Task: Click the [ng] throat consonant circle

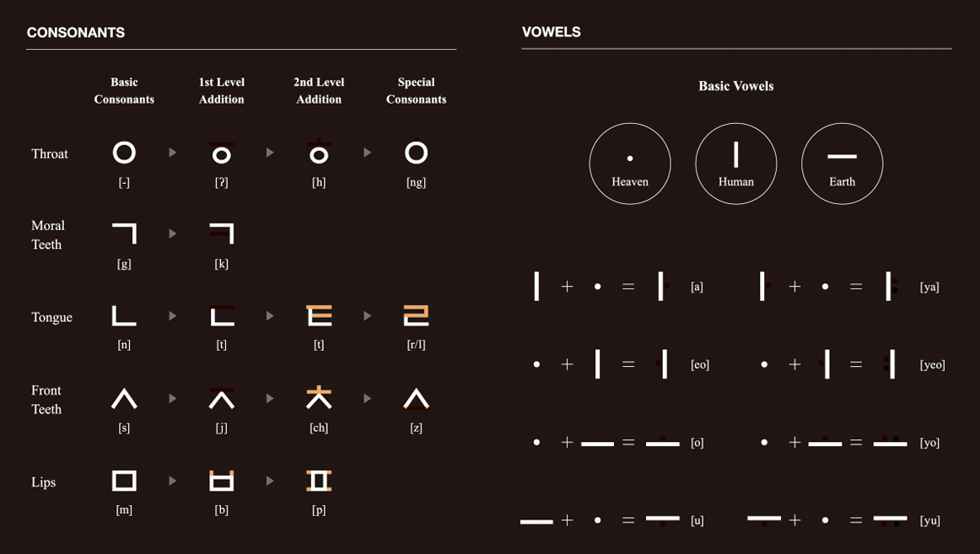Action: (416, 153)
